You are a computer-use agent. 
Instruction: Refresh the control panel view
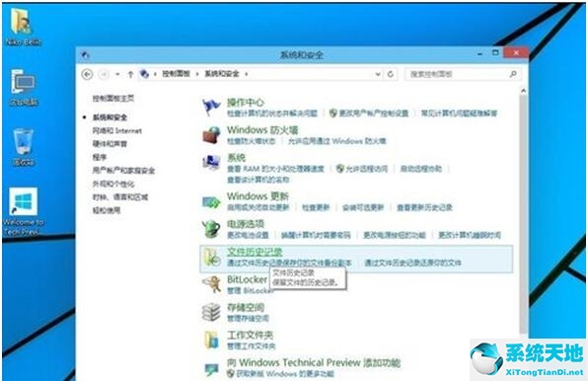390,74
